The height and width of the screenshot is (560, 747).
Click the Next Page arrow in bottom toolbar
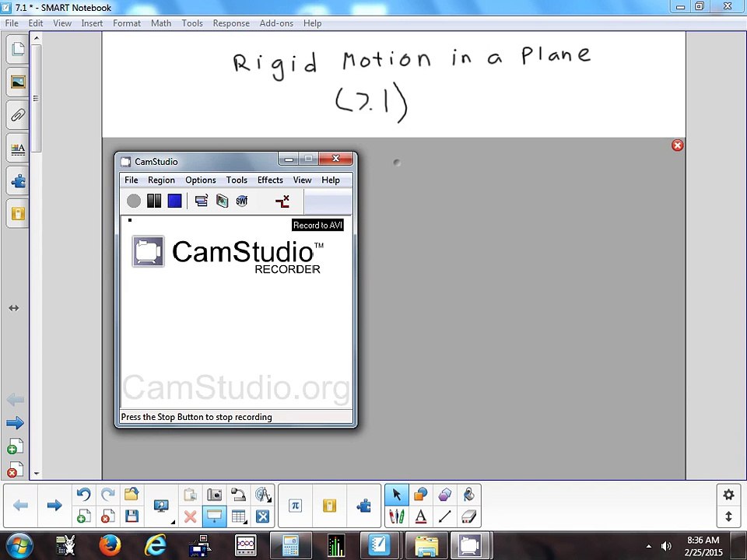tap(54, 506)
